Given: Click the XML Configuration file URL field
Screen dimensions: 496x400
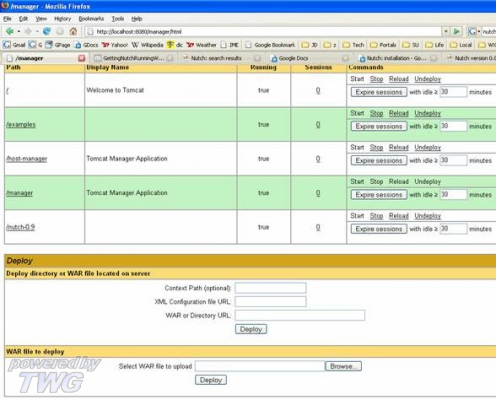Looking at the screenshot, I should point(271,302).
